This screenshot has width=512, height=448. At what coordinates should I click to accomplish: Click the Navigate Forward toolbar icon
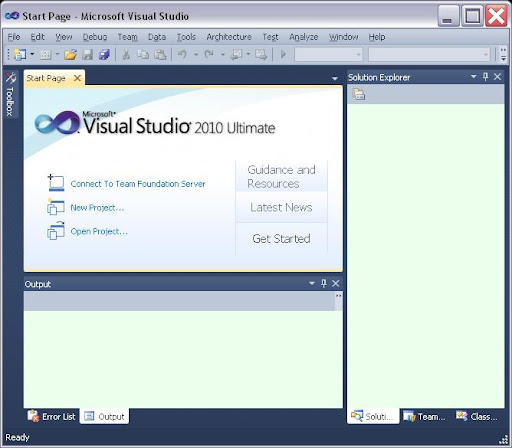(x=261, y=54)
